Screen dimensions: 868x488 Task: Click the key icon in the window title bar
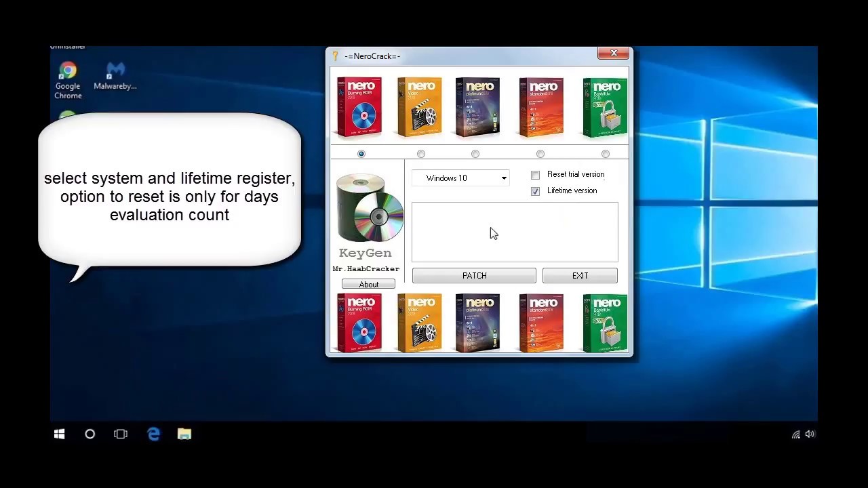(x=335, y=56)
